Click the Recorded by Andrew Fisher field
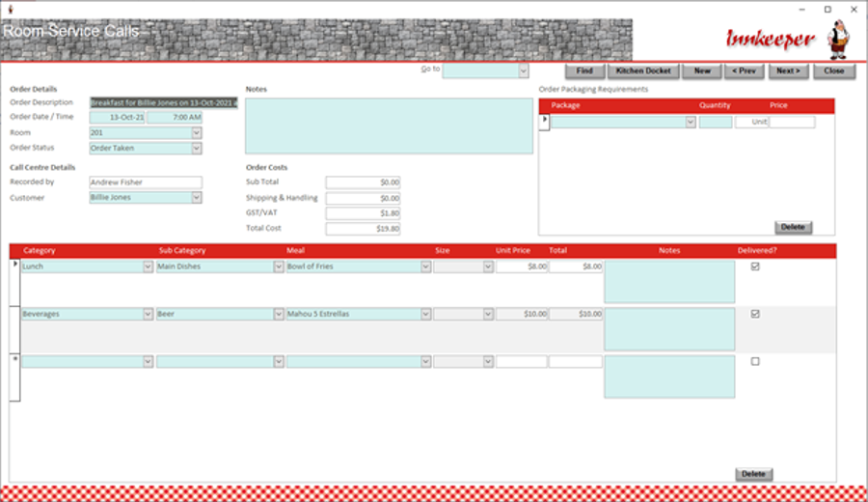 coord(146,182)
